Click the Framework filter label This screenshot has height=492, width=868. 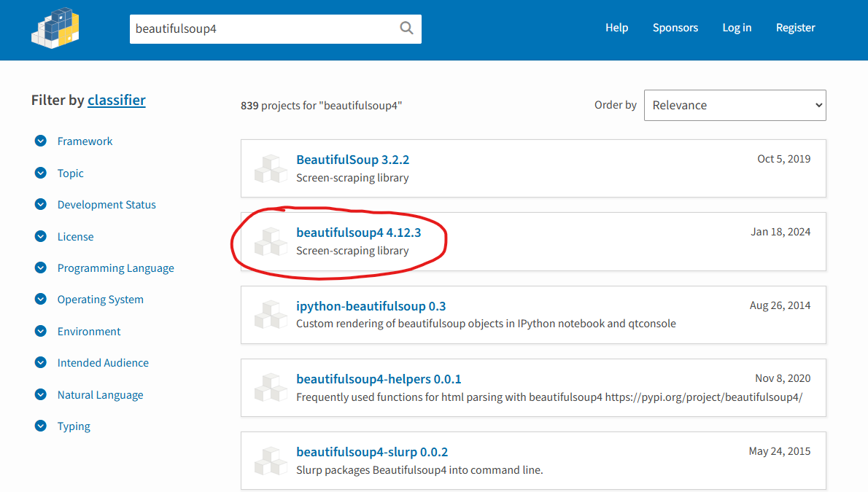click(85, 141)
